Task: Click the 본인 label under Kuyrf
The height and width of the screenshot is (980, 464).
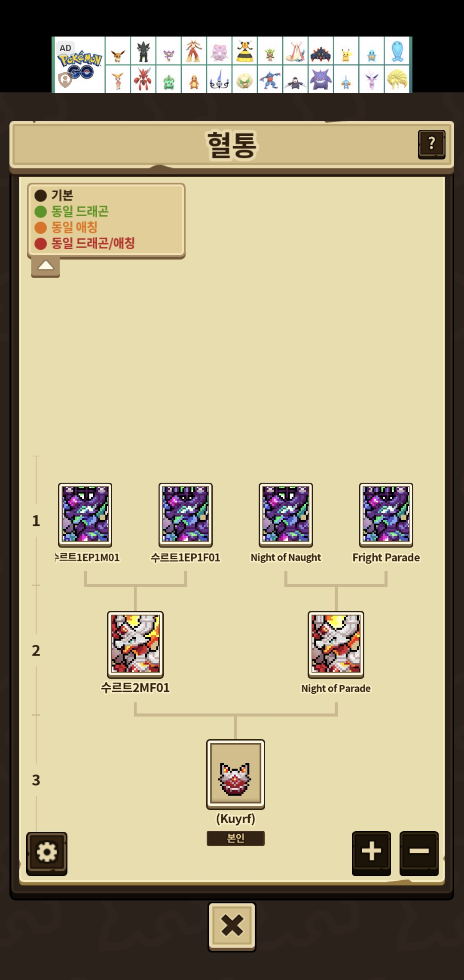Action: [235, 838]
